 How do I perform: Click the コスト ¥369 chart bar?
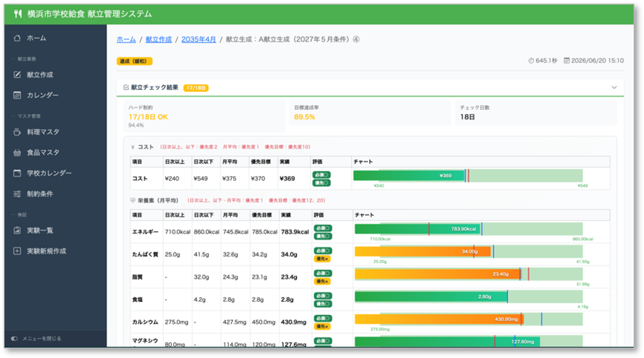pos(409,176)
